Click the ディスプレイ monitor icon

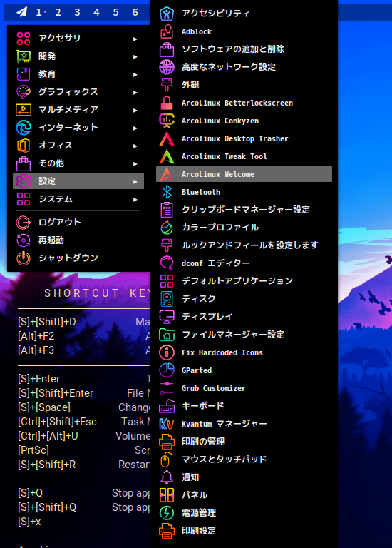click(167, 317)
